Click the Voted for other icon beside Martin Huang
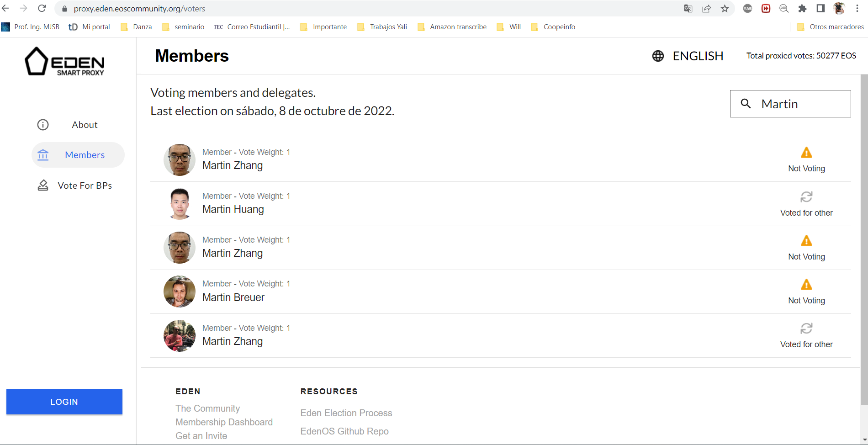 point(806,197)
